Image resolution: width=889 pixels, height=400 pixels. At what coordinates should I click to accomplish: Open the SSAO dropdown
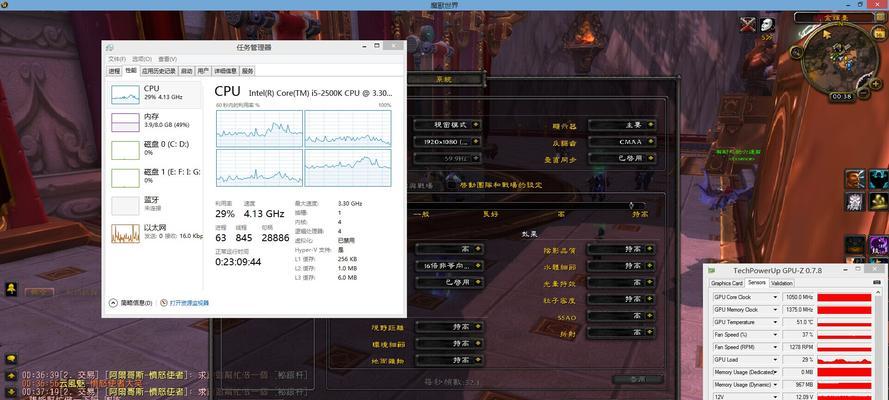pyautogui.click(x=621, y=316)
